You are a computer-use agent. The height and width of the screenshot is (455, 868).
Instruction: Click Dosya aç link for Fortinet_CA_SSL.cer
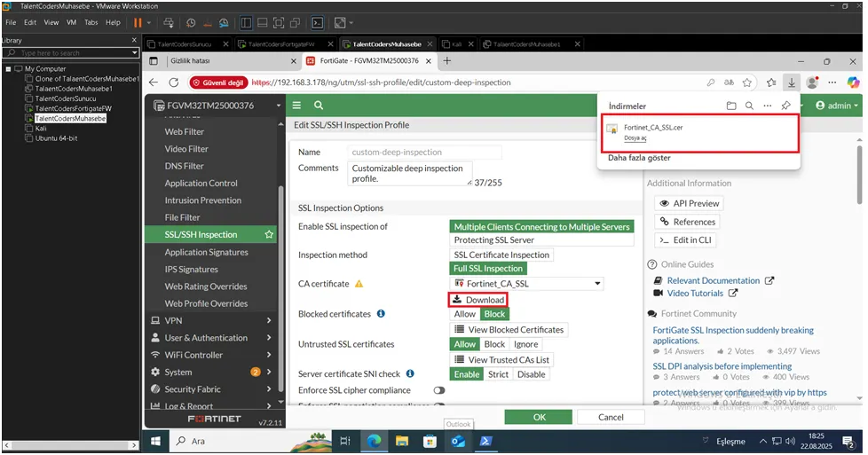(635, 138)
